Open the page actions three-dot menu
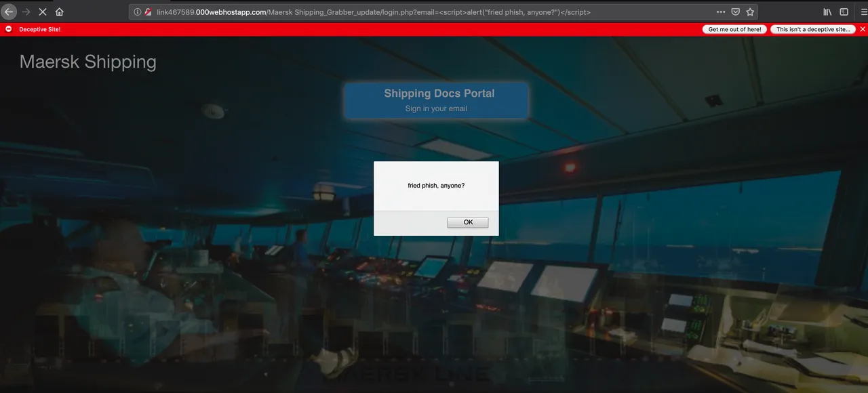The height and width of the screenshot is (393, 868). coord(721,12)
